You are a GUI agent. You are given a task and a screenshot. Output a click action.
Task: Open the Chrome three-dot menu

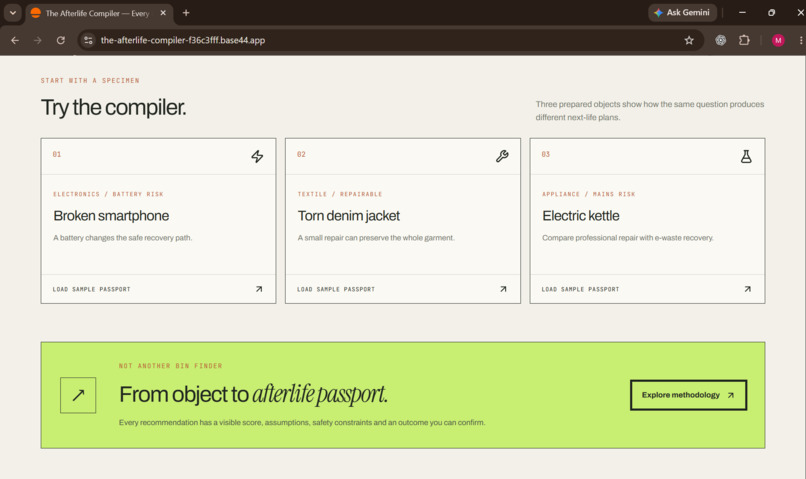801,40
